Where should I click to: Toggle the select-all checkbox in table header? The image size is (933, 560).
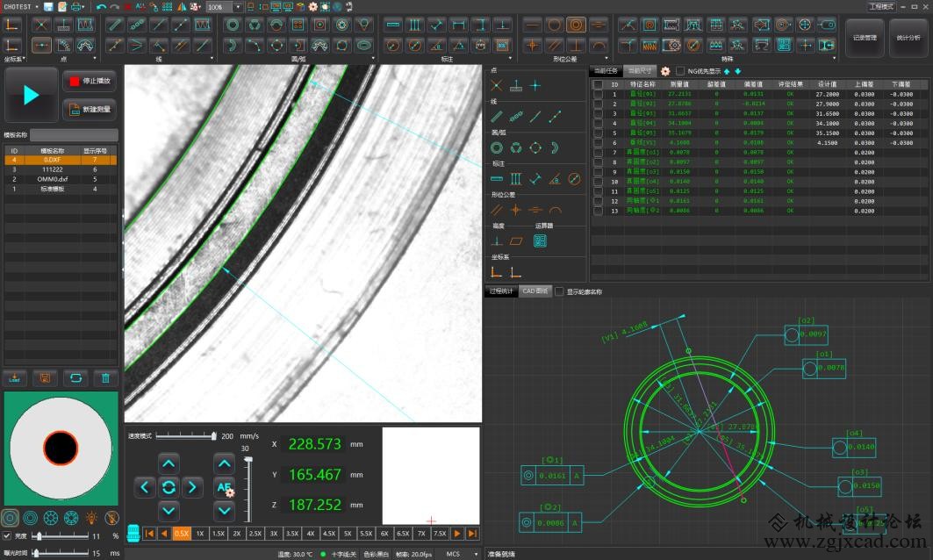coord(598,84)
